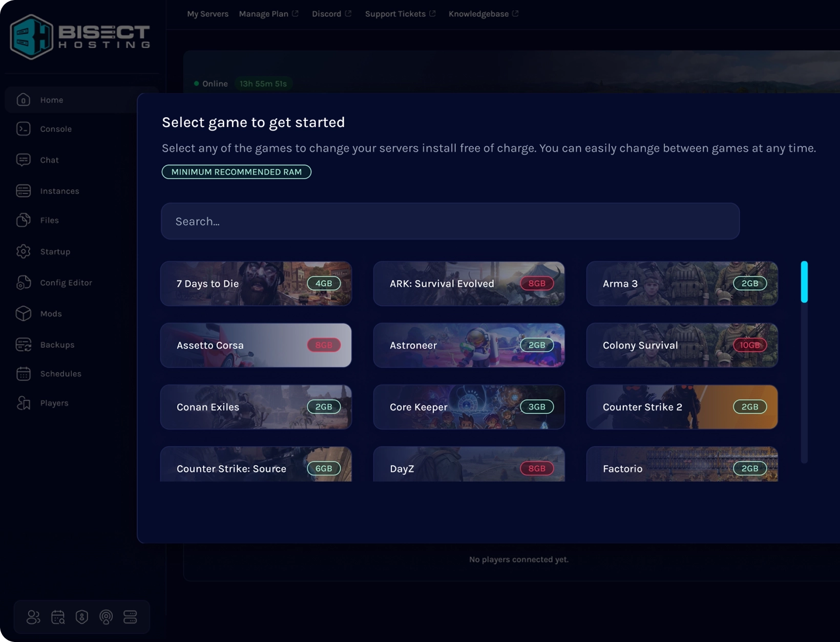Viewport: 840px width, 642px height.
Task: Click the 13h 55m 51s uptime badge
Action: click(x=263, y=83)
